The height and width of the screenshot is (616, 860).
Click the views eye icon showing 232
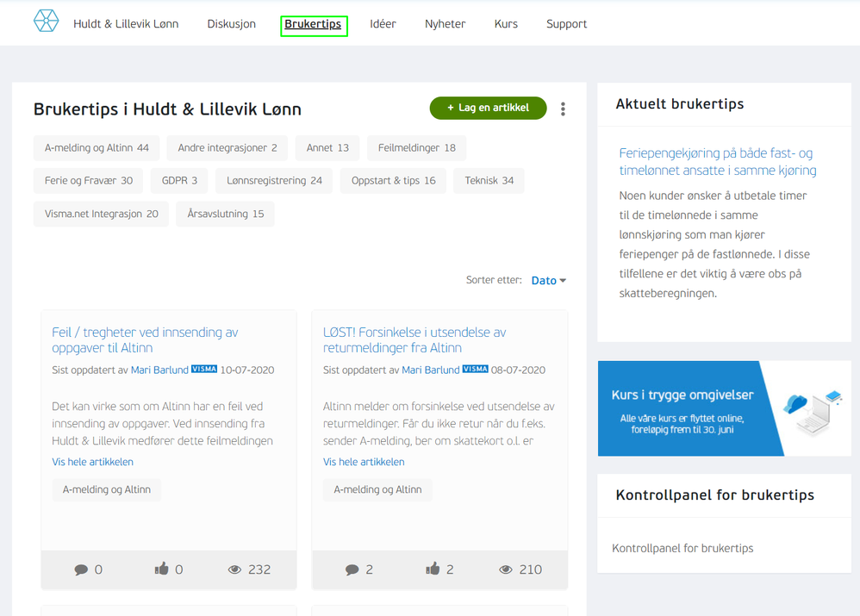[x=234, y=569]
